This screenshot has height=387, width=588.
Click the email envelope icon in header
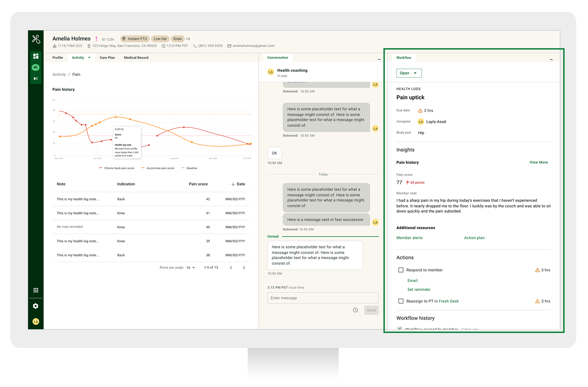click(x=229, y=46)
